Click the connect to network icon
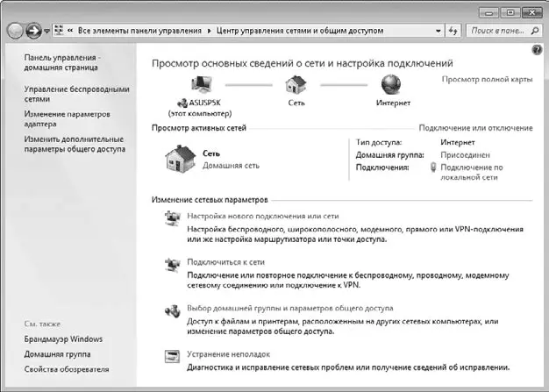 173,265
